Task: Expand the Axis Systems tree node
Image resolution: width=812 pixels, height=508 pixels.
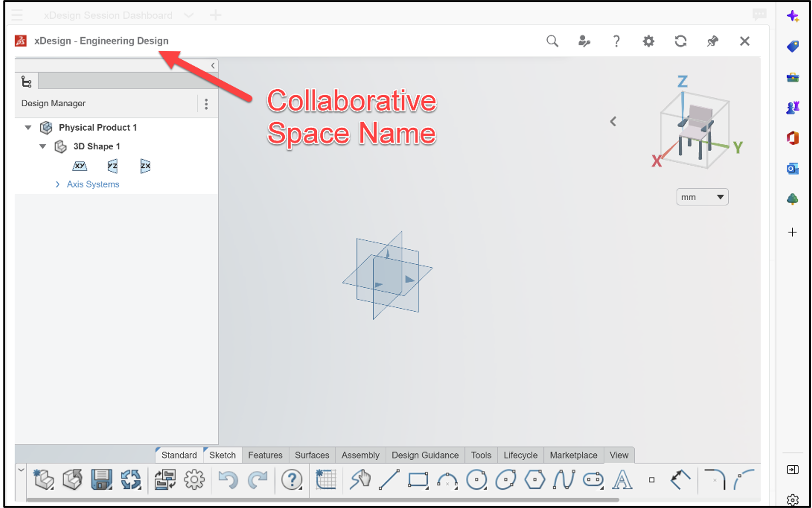Action: [57, 184]
